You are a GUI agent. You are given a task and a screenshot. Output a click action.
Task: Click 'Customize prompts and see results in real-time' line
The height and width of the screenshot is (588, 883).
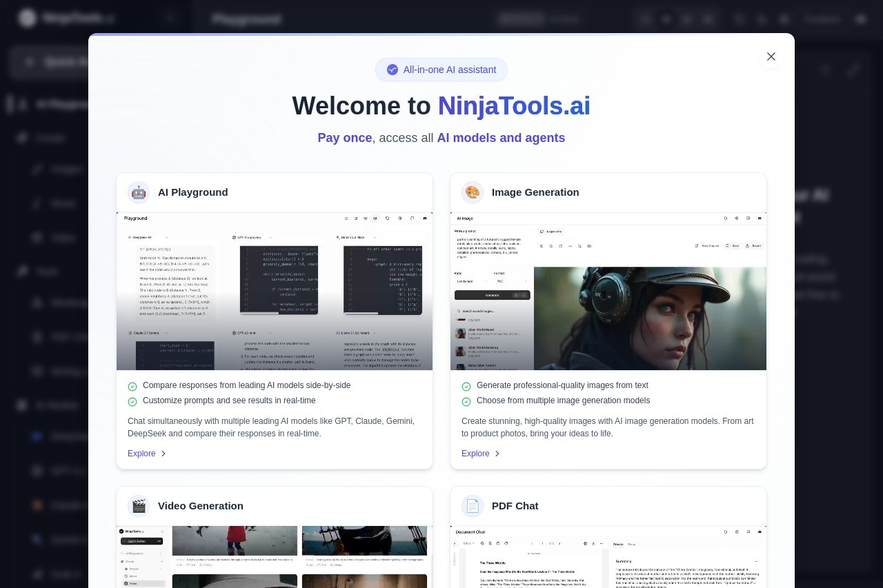tap(229, 401)
